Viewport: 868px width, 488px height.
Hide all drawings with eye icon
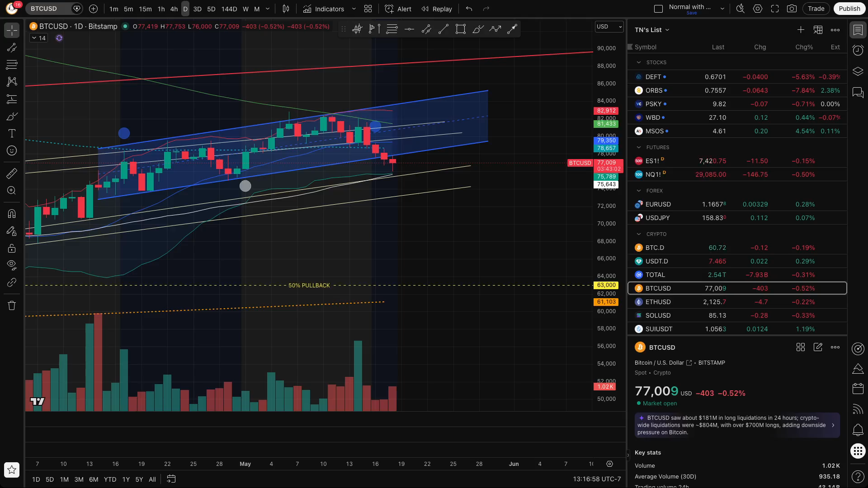coord(12,265)
